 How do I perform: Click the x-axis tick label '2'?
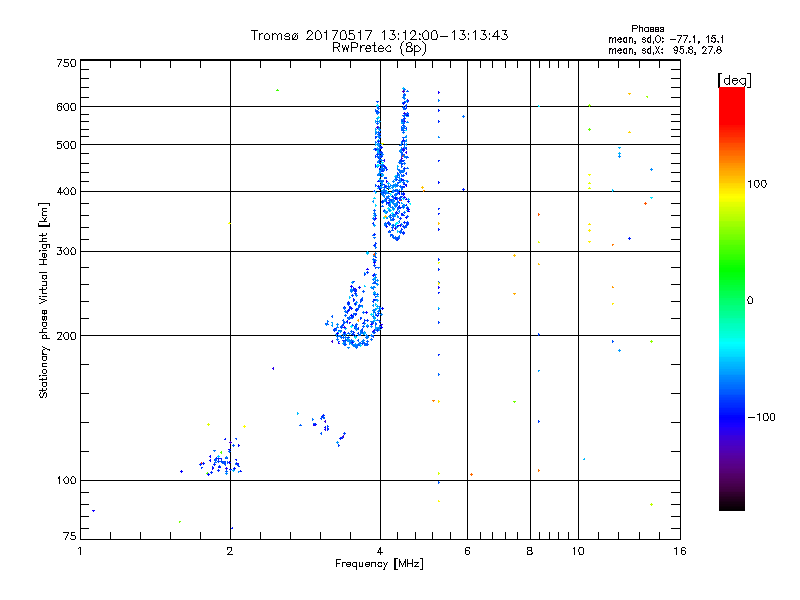230,551
